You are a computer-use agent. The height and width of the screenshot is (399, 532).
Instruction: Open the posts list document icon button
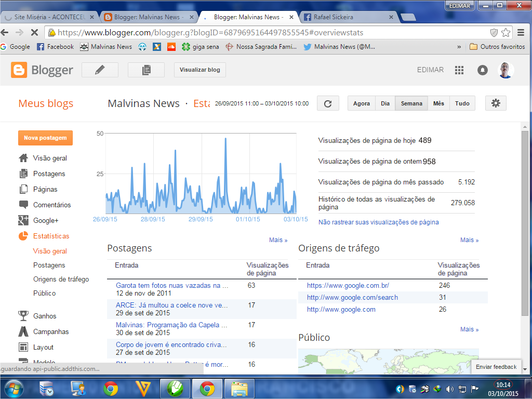(146, 70)
